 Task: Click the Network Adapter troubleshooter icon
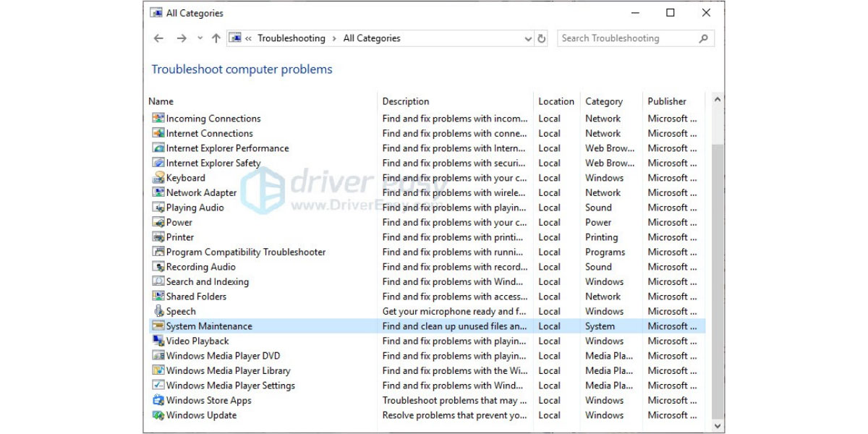coord(158,192)
